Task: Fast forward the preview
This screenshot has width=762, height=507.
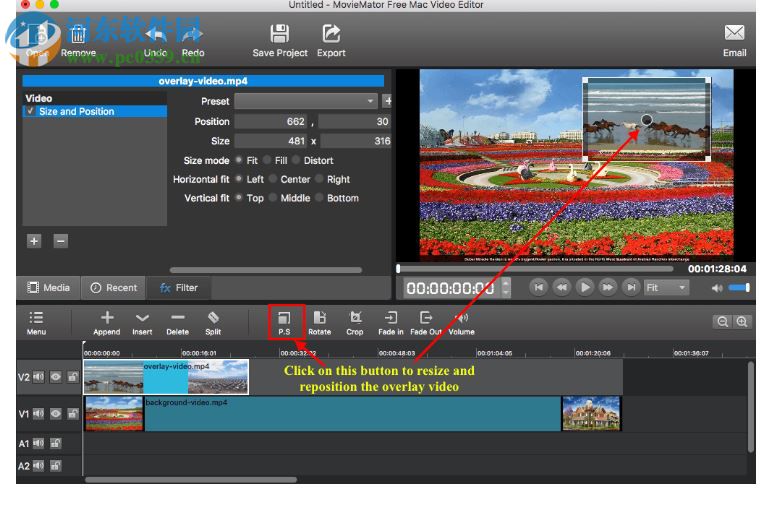Action: coord(608,287)
